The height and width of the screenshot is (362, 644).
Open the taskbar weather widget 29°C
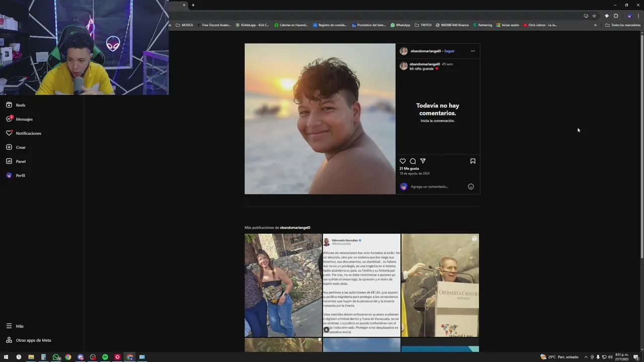559,357
